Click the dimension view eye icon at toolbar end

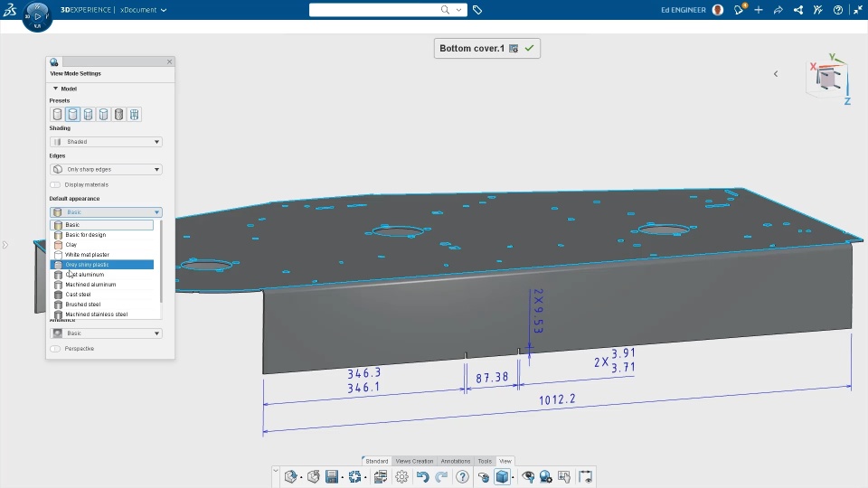585,476
